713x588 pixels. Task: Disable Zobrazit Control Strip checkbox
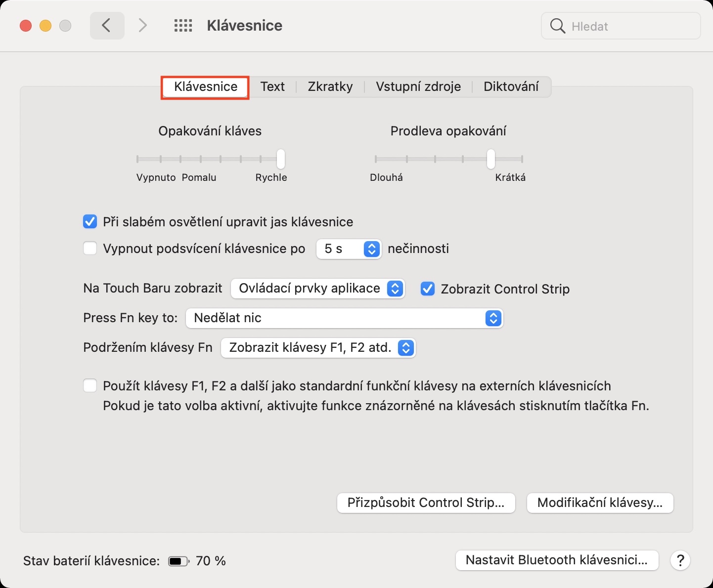coord(428,289)
